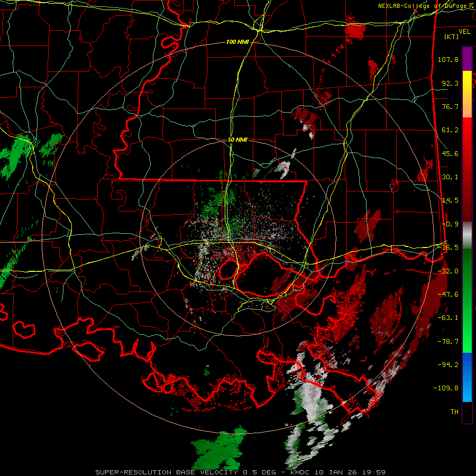476x476 pixels.
Task: Click the -109.8 legend value
Action: tap(446, 388)
